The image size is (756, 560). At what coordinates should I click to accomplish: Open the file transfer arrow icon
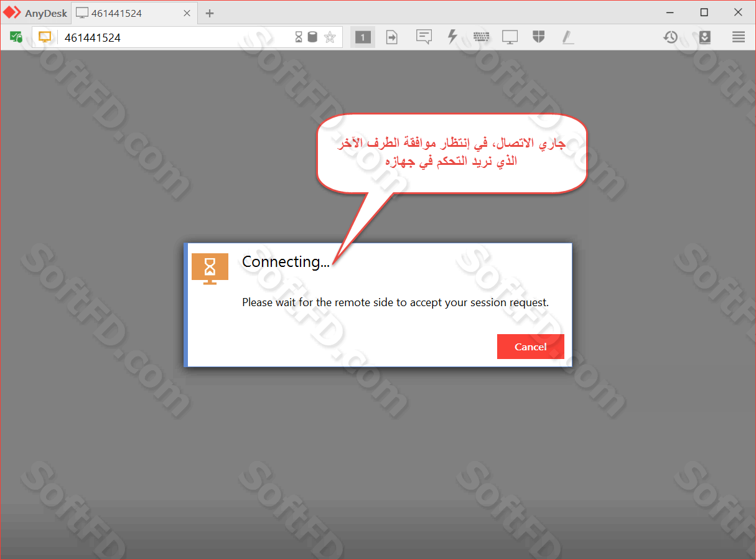tap(392, 37)
